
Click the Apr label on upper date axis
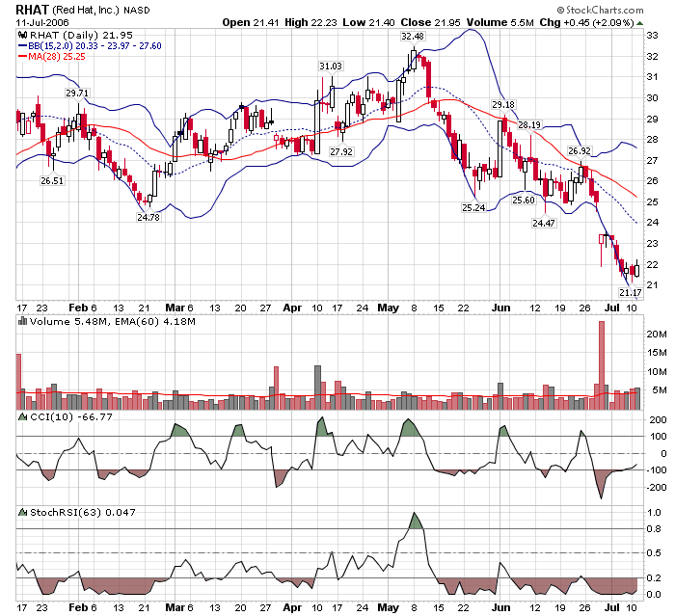click(292, 308)
